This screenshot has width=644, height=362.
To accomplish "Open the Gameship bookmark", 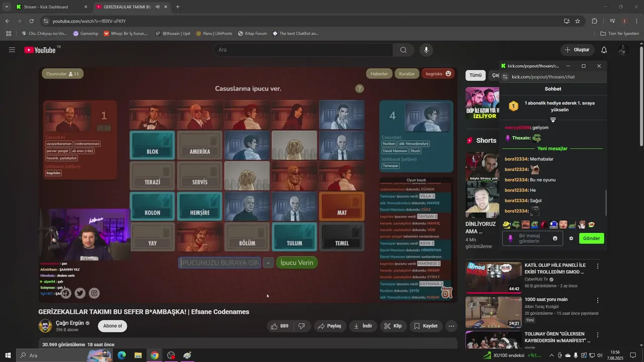I will [x=86, y=34].
